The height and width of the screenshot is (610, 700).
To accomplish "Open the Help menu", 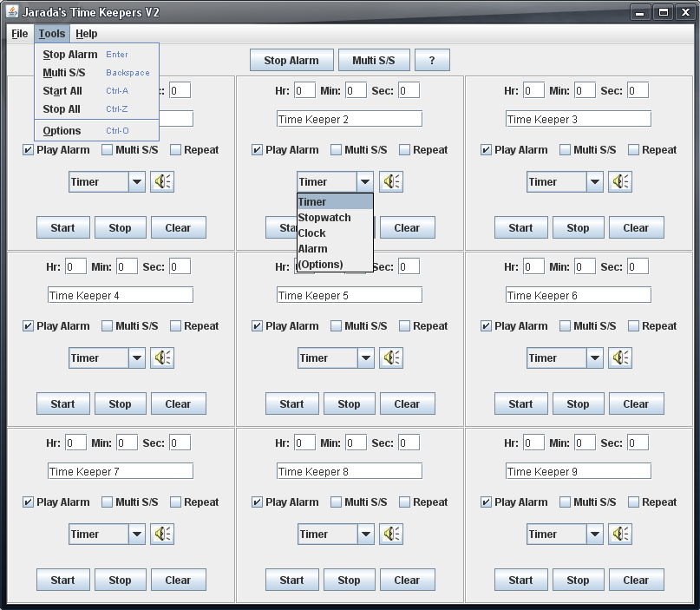I will (86, 34).
